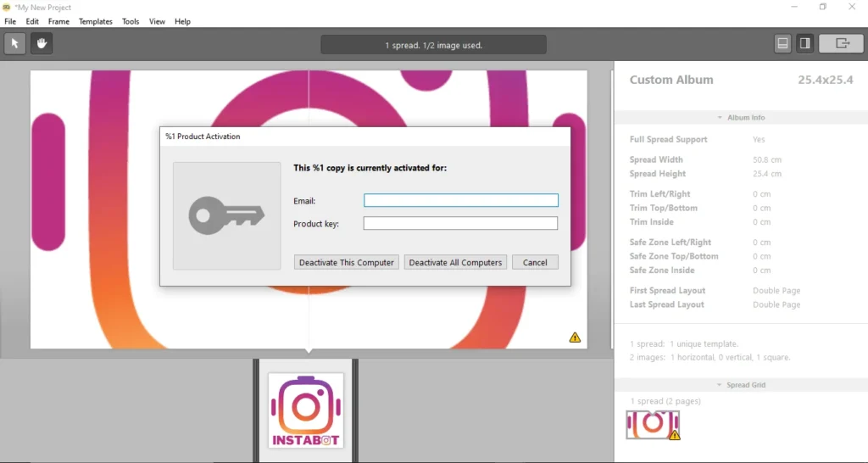
Task: Open the Templates menu
Action: (x=95, y=21)
